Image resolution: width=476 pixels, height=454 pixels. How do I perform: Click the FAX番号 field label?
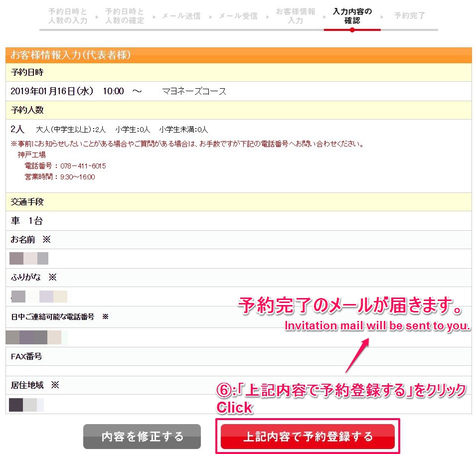point(26,356)
